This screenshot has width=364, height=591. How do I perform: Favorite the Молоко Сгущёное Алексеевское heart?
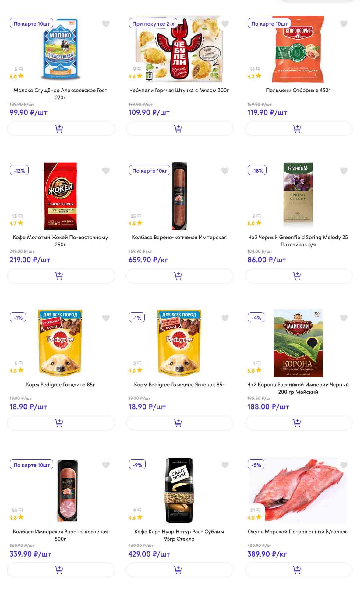point(106,24)
